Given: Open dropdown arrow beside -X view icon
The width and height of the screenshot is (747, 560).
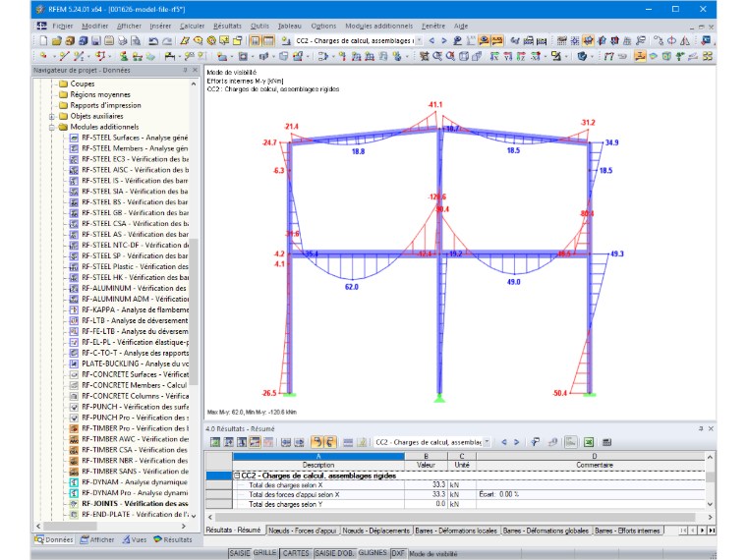Looking at the screenshot, I should click(x=546, y=57).
